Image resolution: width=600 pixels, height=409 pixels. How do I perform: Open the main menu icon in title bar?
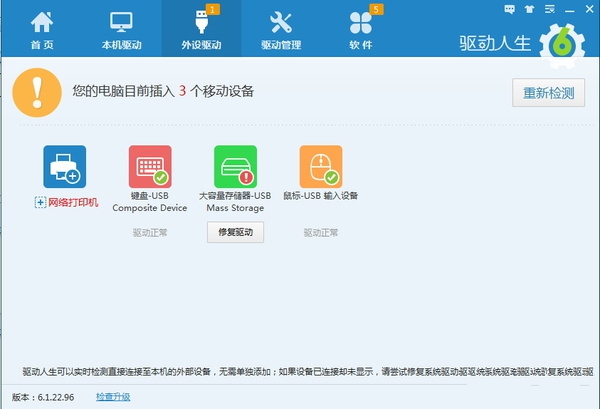(550, 9)
